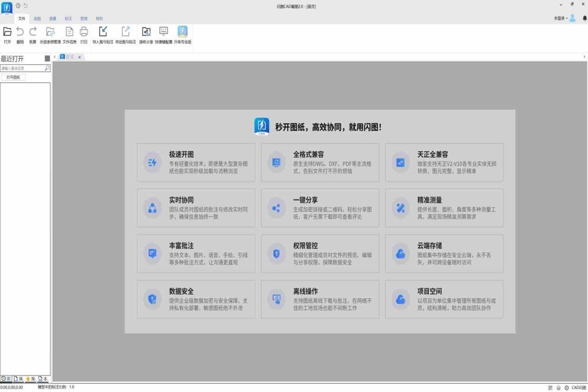Click the 数据安全 feature card
The width and height of the screenshot is (588, 392).
click(196, 299)
